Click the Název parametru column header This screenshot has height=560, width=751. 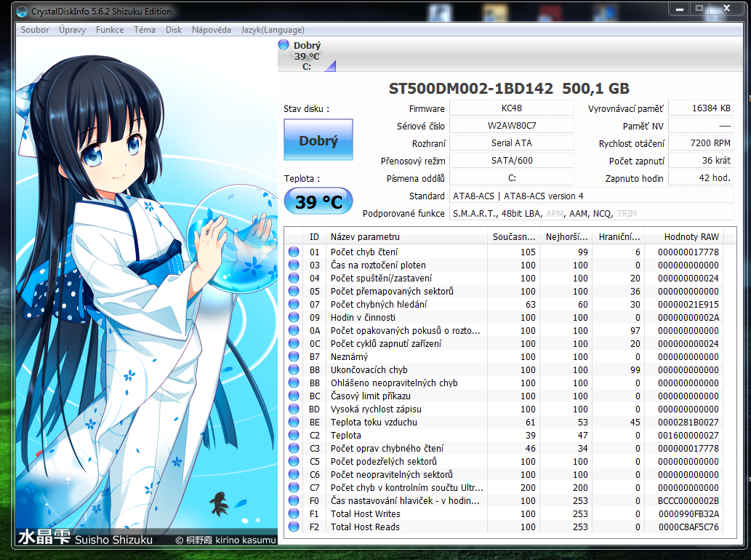tap(406, 236)
